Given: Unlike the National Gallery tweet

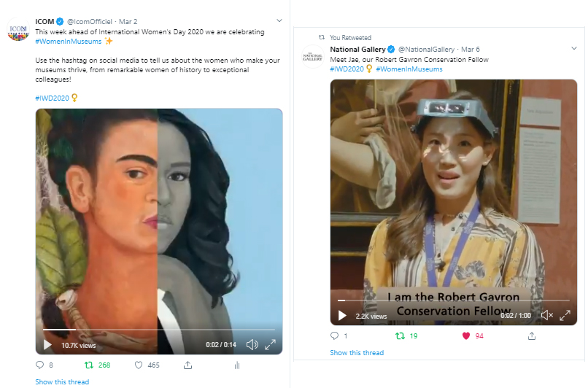Looking at the screenshot, I should tap(465, 336).
